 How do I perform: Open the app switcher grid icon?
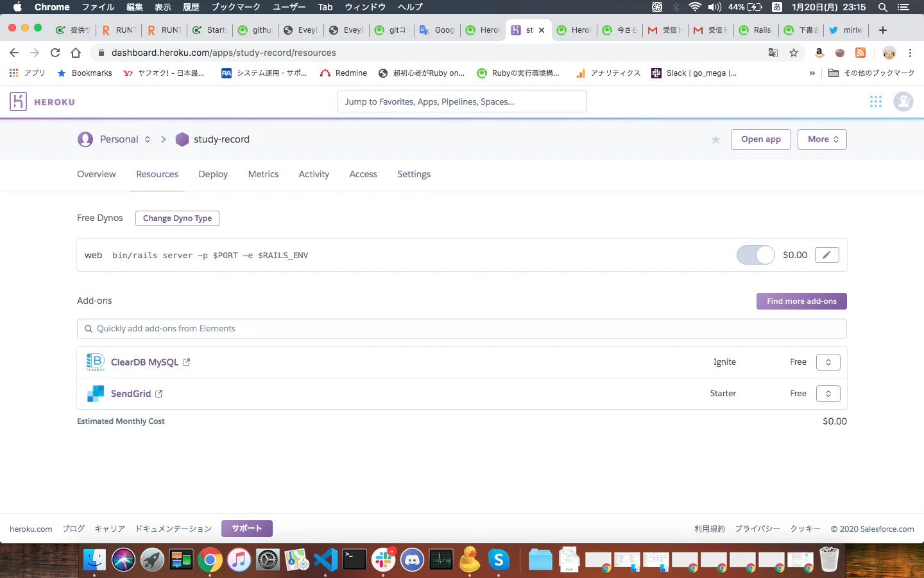pyautogui.click(x=876, y=101)
